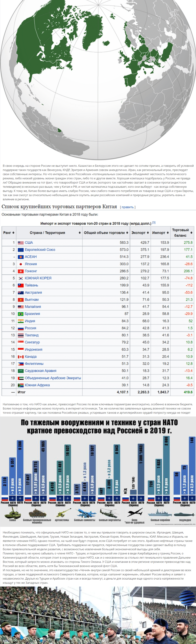Screen dimensions: 196x644
Task: Click the Тайвань flag icon
Action: 20,285
